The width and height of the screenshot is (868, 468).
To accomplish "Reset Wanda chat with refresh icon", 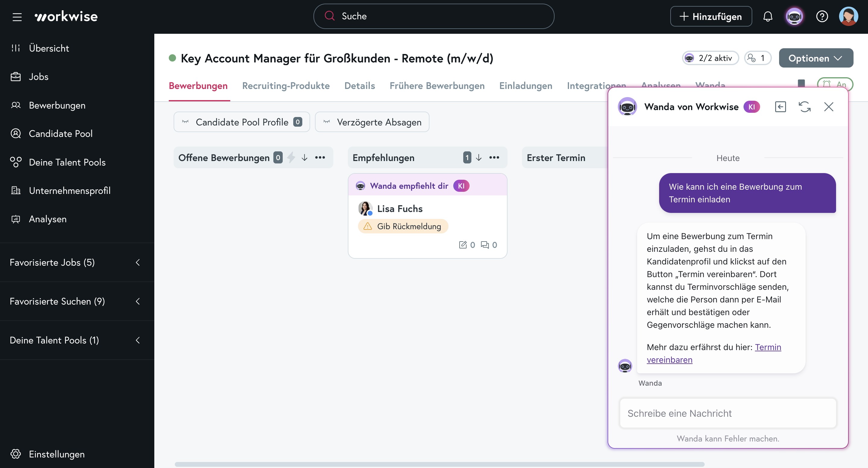I will pyautogui.click(x=804, y=107).
